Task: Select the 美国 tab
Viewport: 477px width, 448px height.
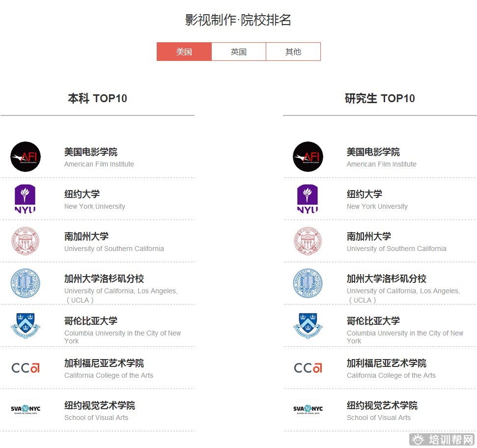Action: pyautogui.click(x=184, y=52)
